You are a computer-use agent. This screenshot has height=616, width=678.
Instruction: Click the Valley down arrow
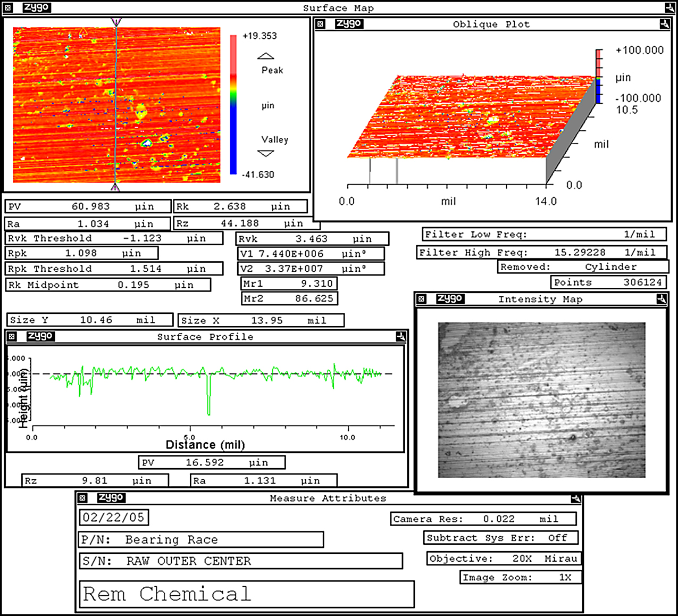click(265, 154)
